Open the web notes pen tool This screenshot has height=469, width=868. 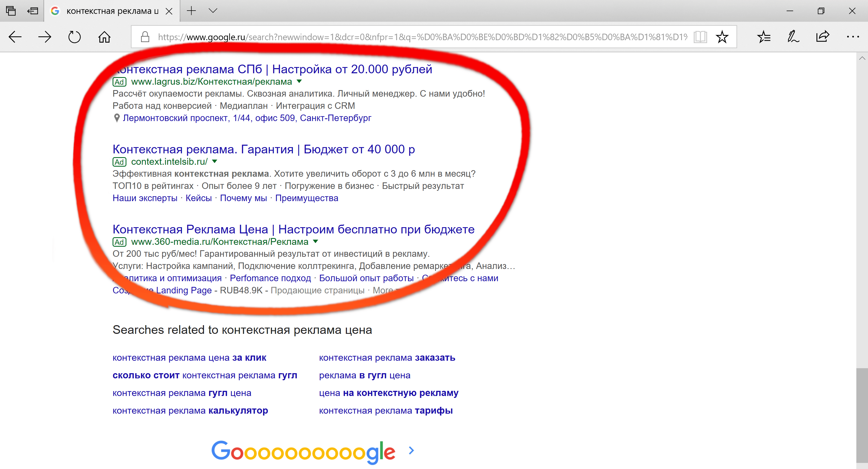pyautogui.click(x=793, y=37)
